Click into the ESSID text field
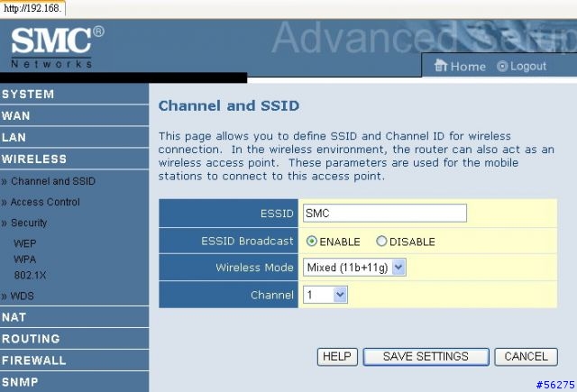The image size is (577, 392). [x=385, y=214]
